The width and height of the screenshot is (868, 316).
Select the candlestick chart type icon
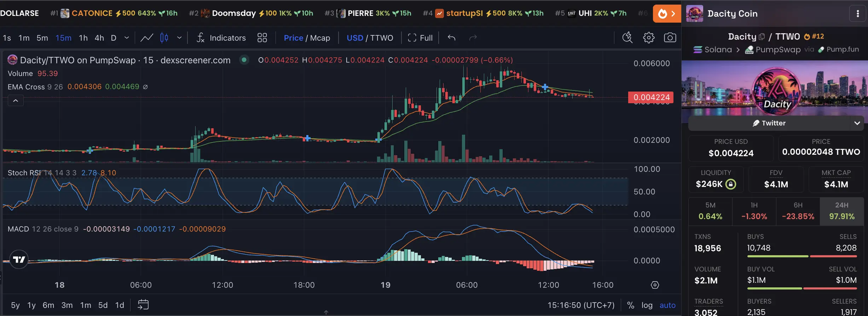164,38
